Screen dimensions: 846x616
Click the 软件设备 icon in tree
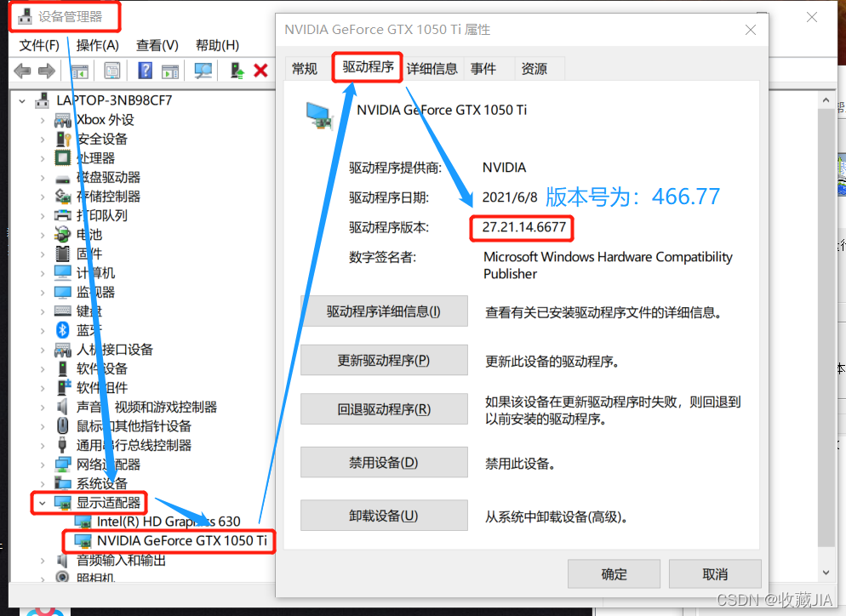pos(63,368)
